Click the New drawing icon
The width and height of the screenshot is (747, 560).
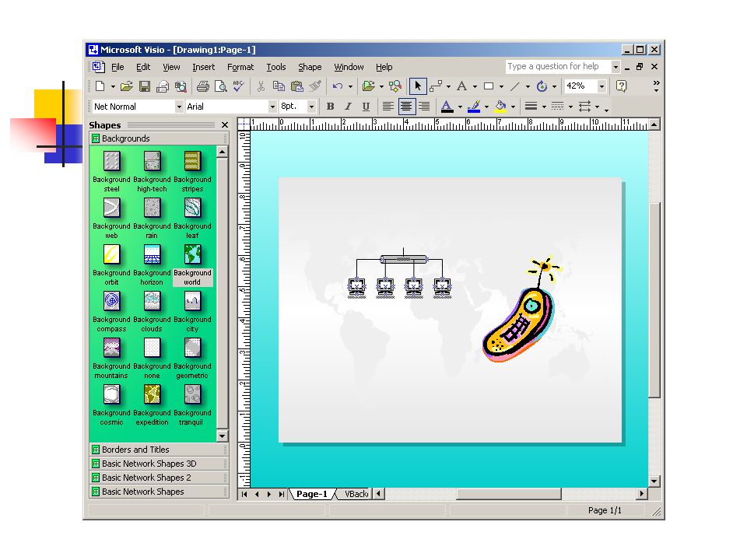click(x=100, y=86)
